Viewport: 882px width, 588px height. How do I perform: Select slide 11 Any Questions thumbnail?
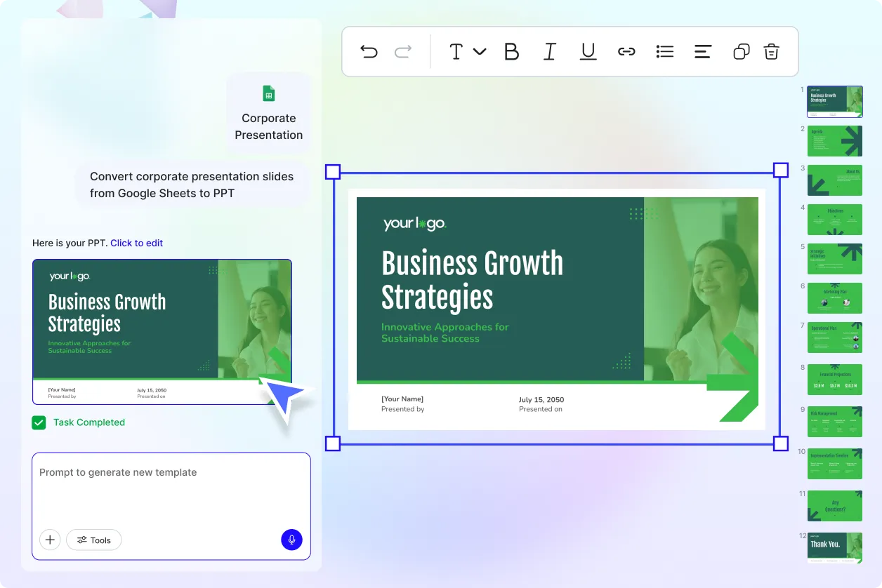click(835, 506)
